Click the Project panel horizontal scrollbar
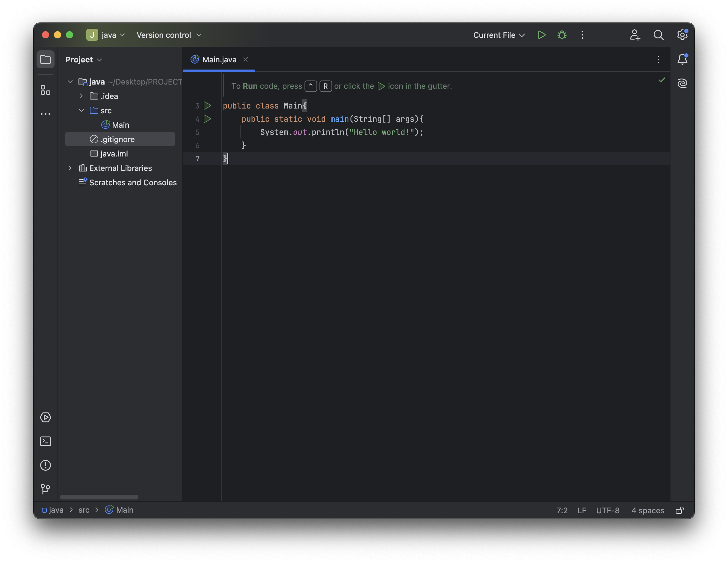Screen dimensions: 728x563 point(99,497)
